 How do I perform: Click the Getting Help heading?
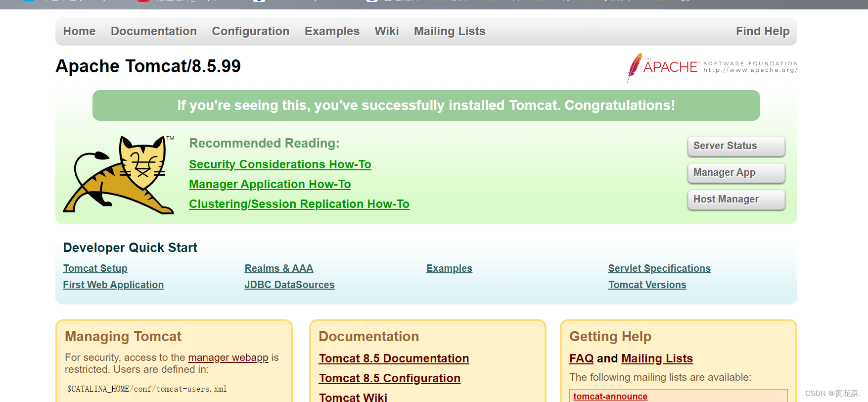[x=610, y=337]
